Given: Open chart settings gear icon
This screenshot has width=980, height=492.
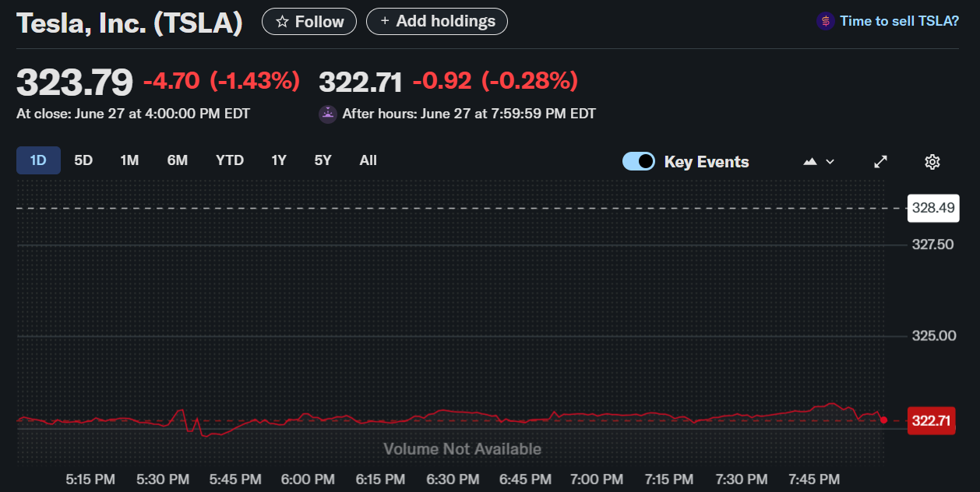Looking at the screenshot, I should click(x=932, y=161).
